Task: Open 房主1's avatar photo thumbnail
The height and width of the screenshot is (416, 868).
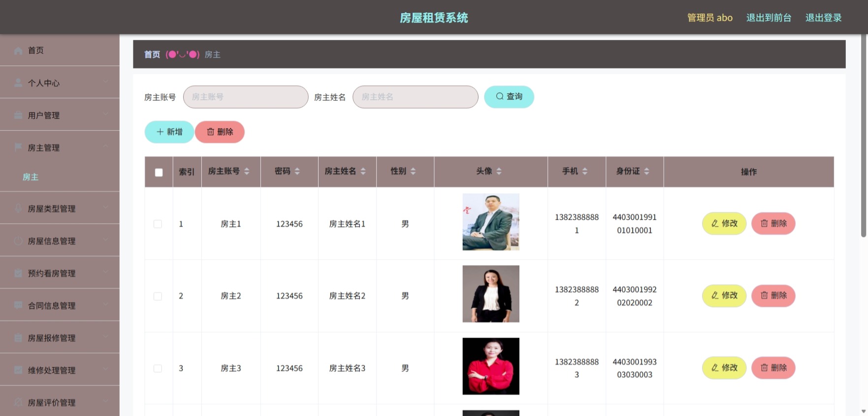Action: [491, 222]
